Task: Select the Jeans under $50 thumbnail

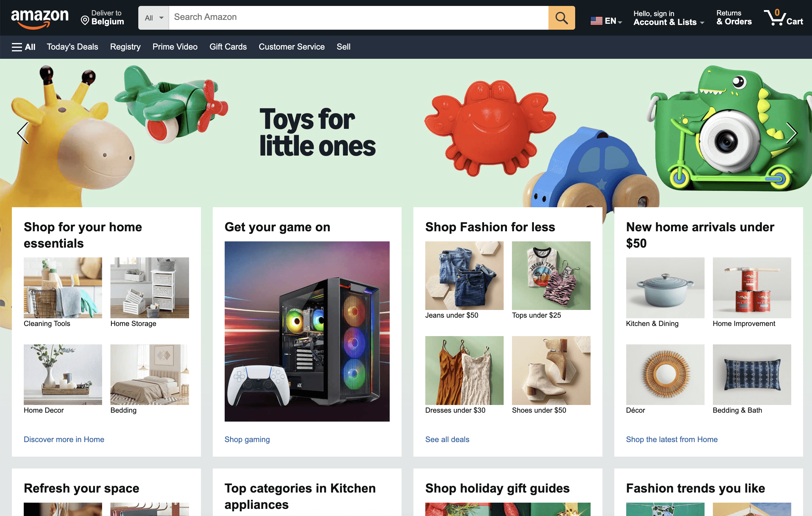Action: click(464, 276)
